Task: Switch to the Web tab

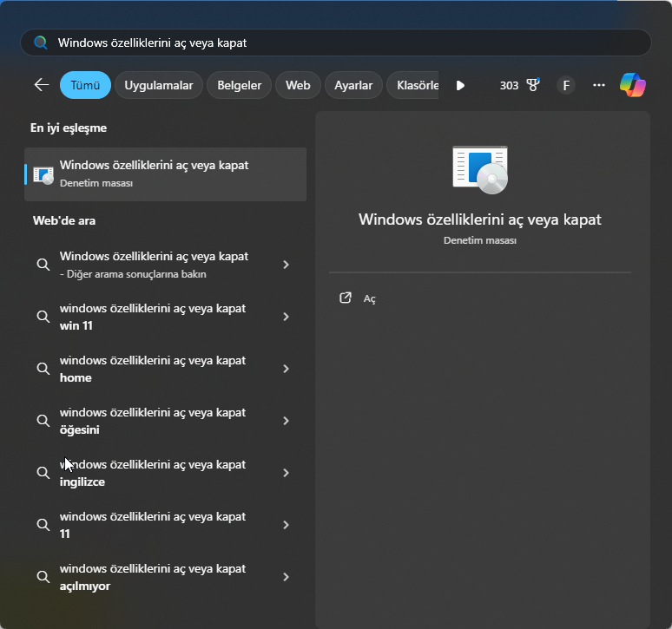Action: coord(298,85)
